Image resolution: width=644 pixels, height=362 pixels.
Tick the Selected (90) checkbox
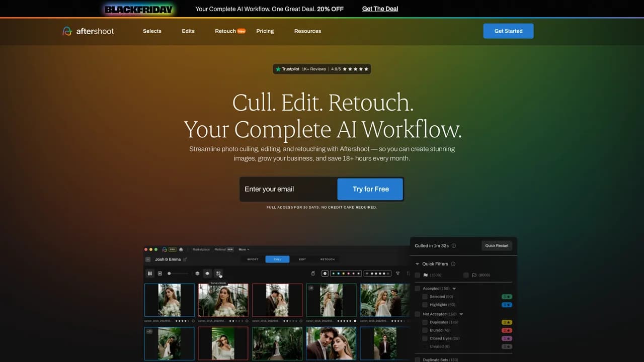pos(425,297)
